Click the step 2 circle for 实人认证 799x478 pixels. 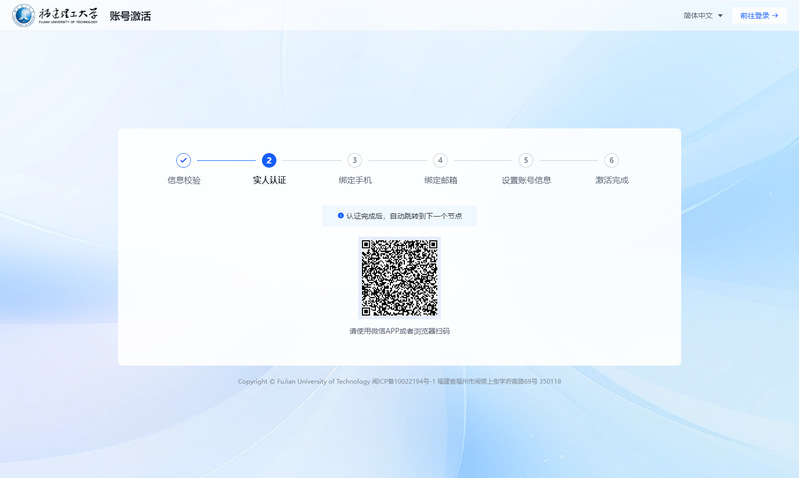[269, 160]
